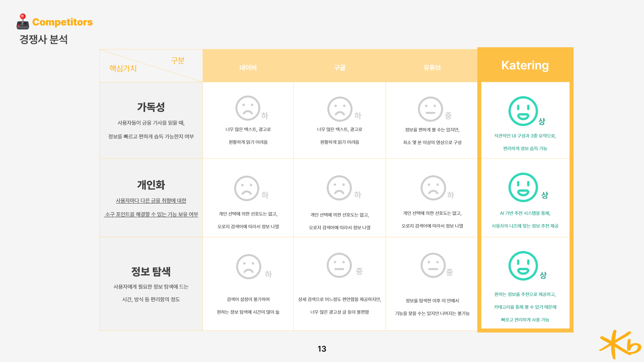Viewport: 644px width, 362px height.
Task: Select the sad face for 구글 개인화
Action: [x=339, y=188]
